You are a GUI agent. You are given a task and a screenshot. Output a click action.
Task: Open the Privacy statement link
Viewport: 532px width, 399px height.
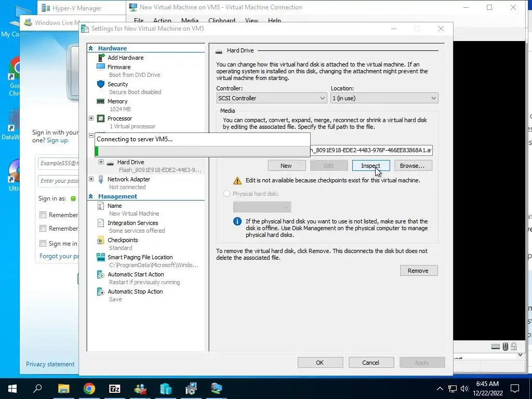[50, 364]
